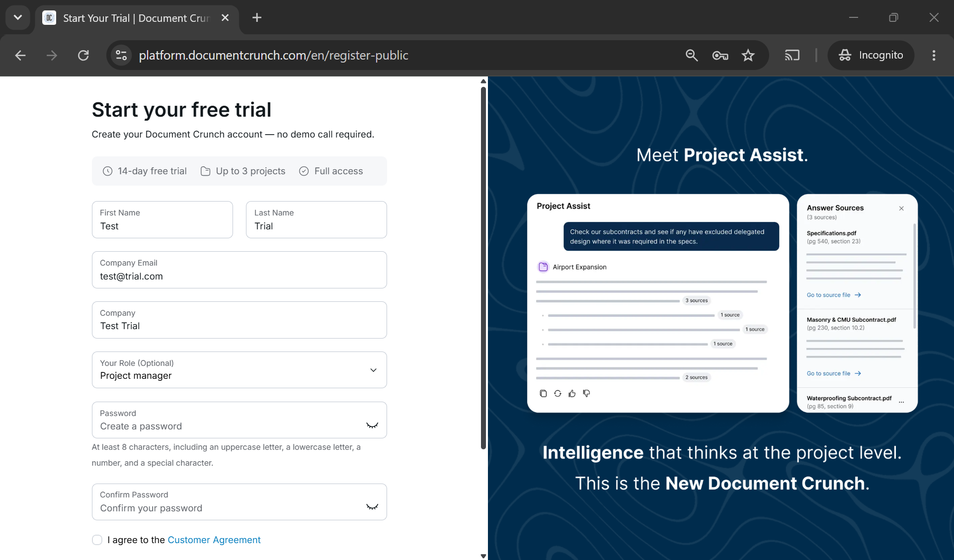Viewport: 954px width, 560px height.
Task: Open the cast media icon
Action: pos(792,55)
